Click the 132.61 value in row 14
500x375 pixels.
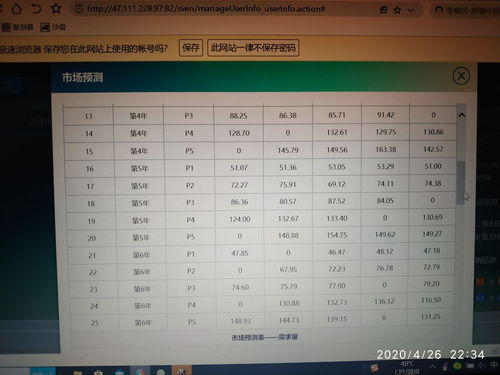coord(337,132)
